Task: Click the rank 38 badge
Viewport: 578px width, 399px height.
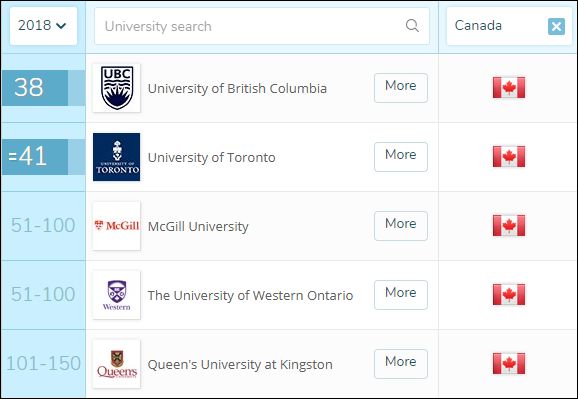Action: pyautogui.click(x=35, y=88)
